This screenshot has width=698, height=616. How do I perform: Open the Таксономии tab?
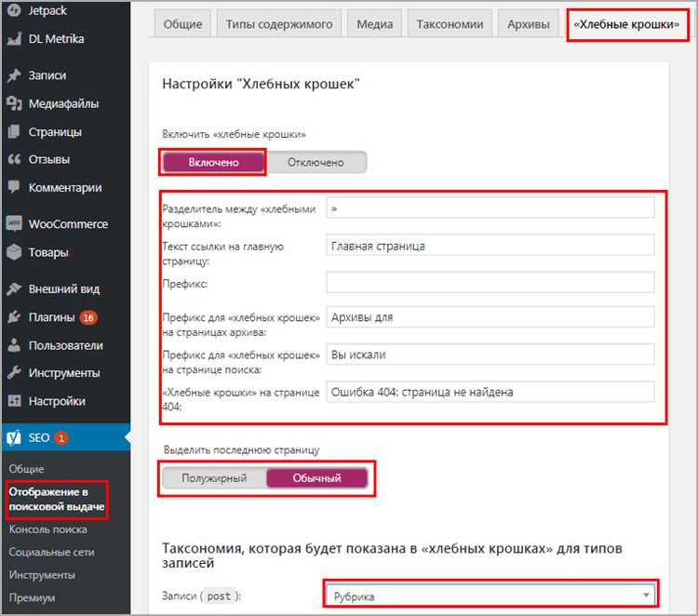[450, 24]
